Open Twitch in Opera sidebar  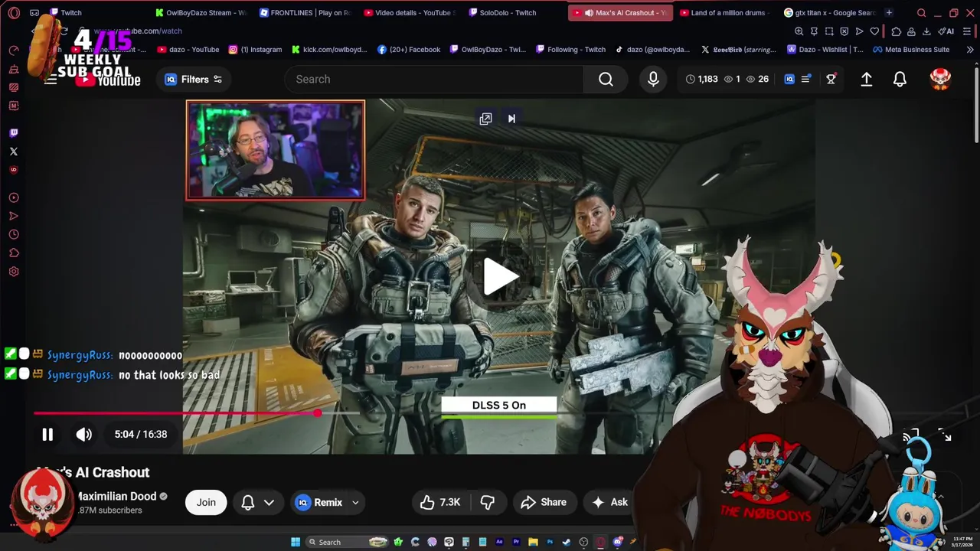tap(13, 133)
